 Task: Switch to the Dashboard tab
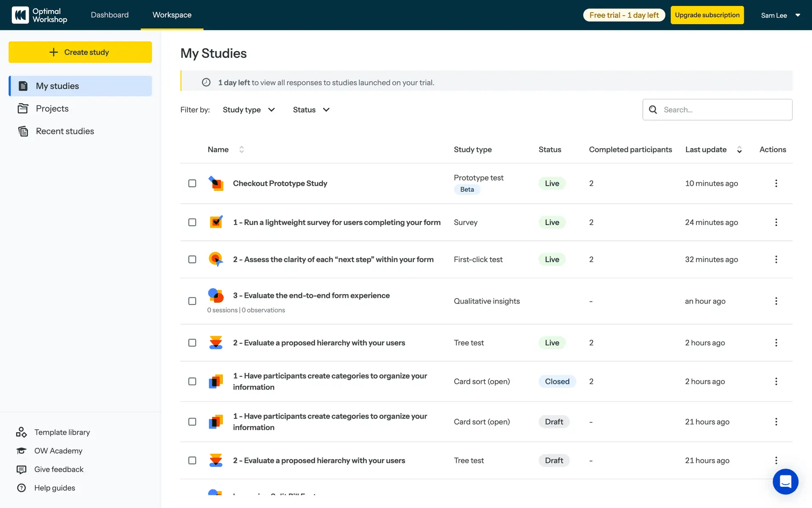coord(110,15)
